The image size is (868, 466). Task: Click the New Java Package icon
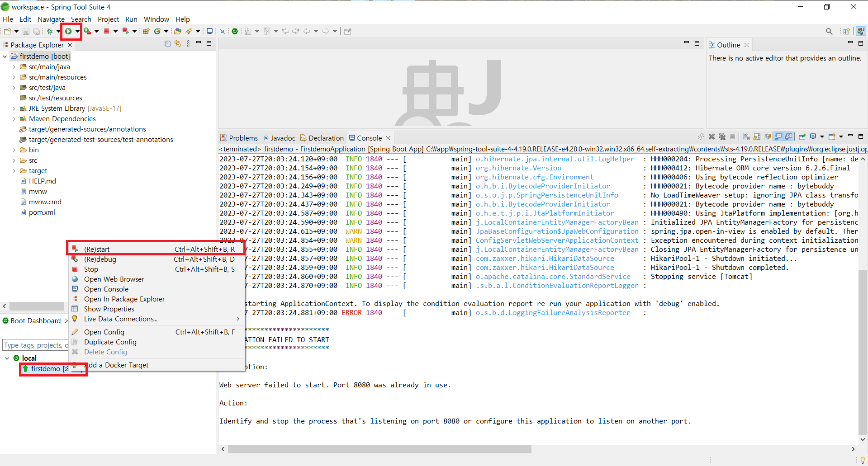pos(146,31)
